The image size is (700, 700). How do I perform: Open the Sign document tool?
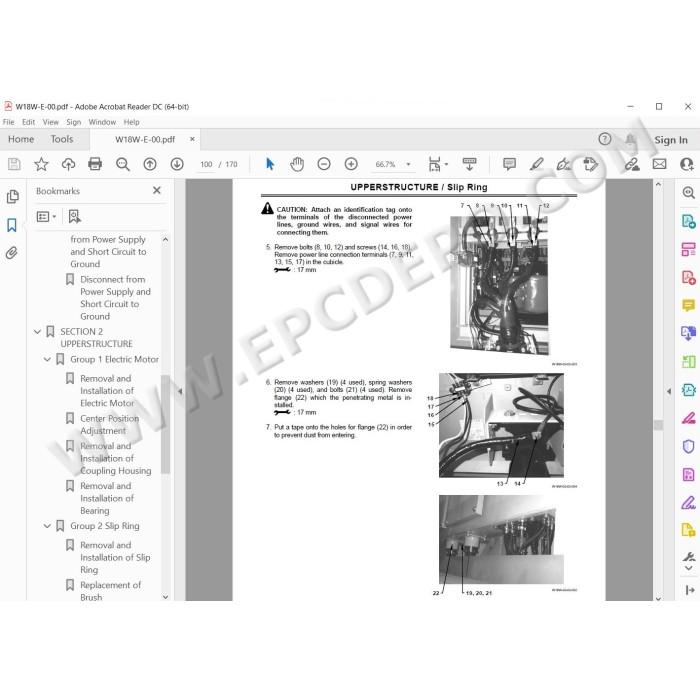[563, 164]
